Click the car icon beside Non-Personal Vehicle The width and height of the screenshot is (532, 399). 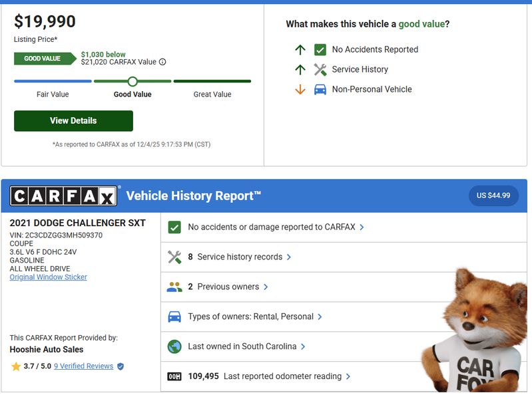320,89
